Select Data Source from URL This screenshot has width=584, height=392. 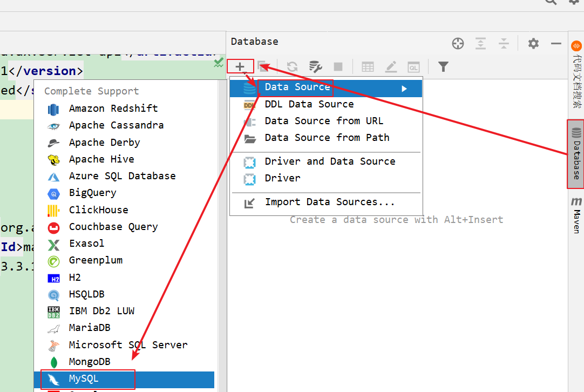(x=323, y=121)
